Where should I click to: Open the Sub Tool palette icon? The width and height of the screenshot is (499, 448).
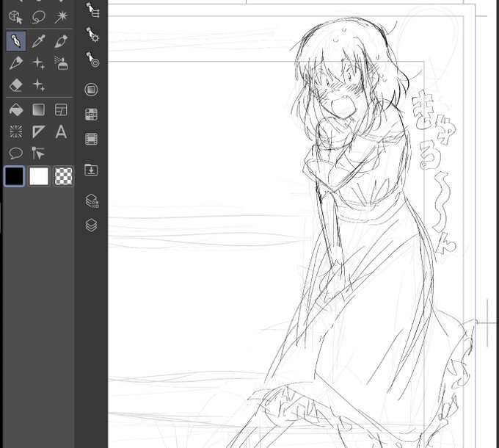tap(92, 10)
